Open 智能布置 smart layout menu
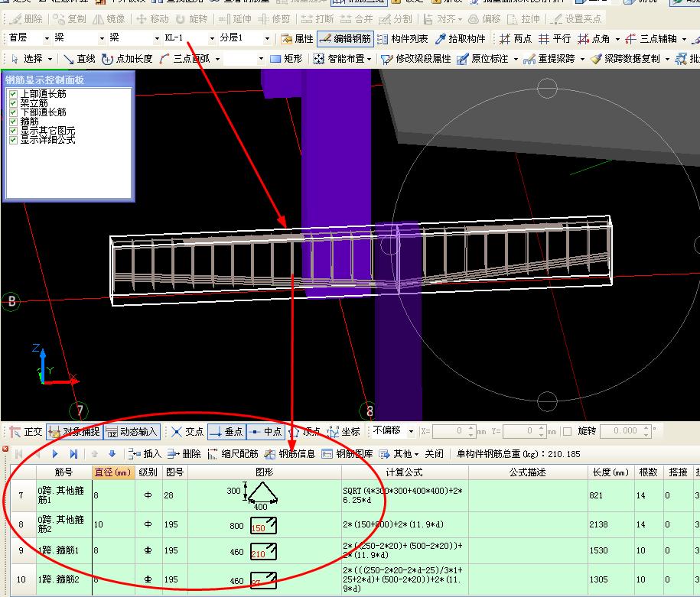Image resolution: width=700 pixels, height=597 pixels. (343, 59)
